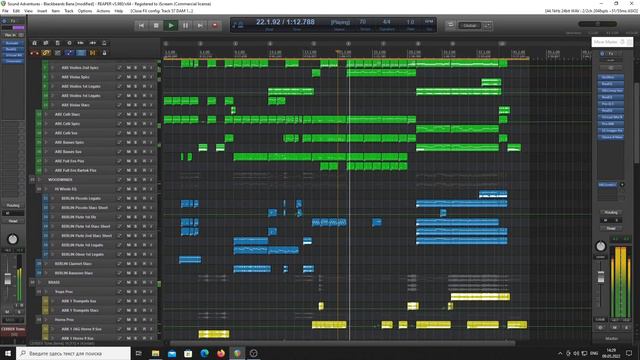The width and height of the screenshot is (640, 360).
Task: Open the Track menu
Action: (69, 11)
